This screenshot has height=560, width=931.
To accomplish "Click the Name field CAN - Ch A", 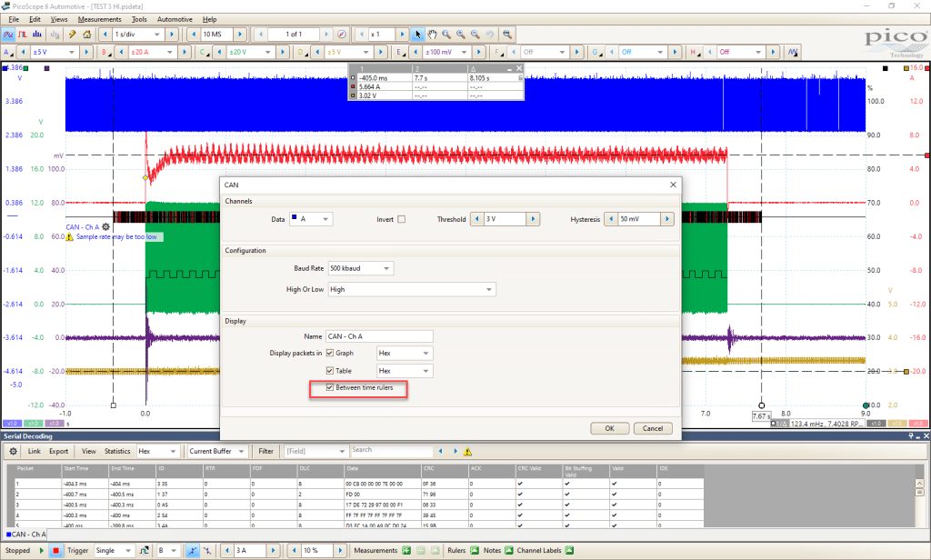I will 379,336.
